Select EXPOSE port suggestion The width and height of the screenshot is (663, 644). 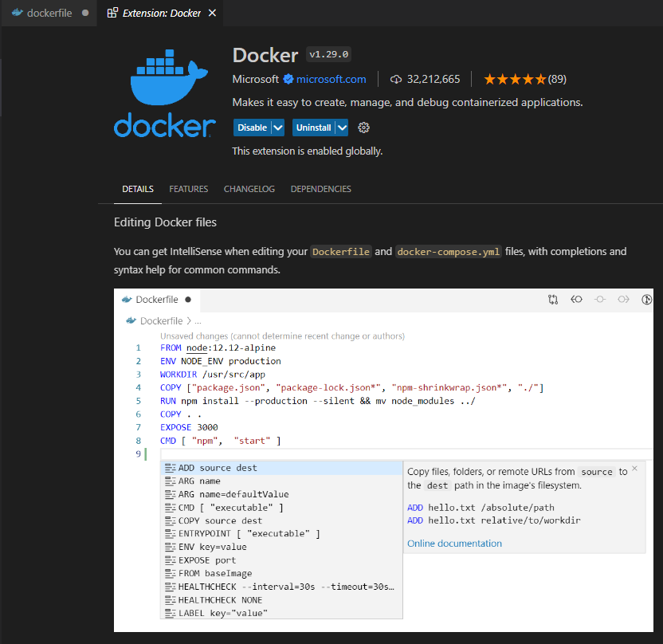(x=281, y=560)
